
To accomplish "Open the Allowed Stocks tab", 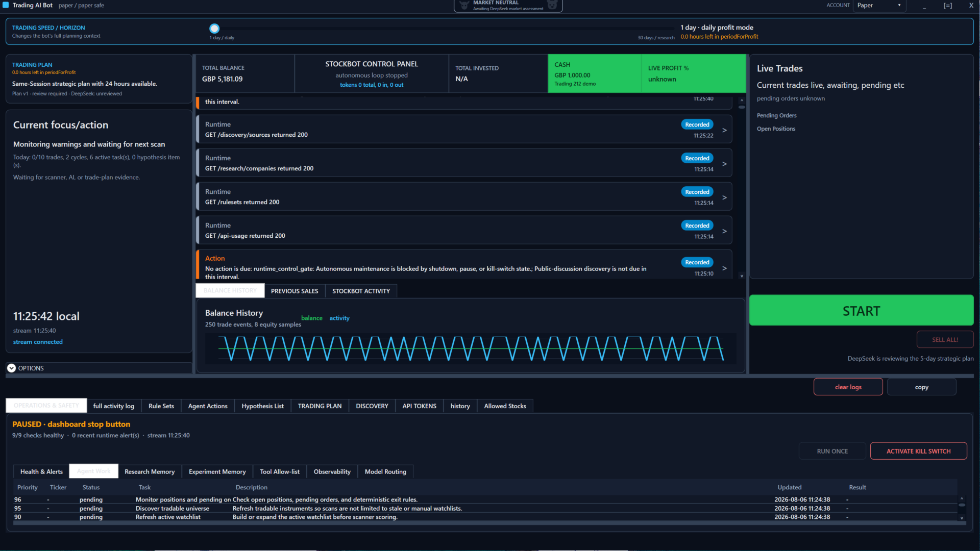I will (x=505, y=406).
